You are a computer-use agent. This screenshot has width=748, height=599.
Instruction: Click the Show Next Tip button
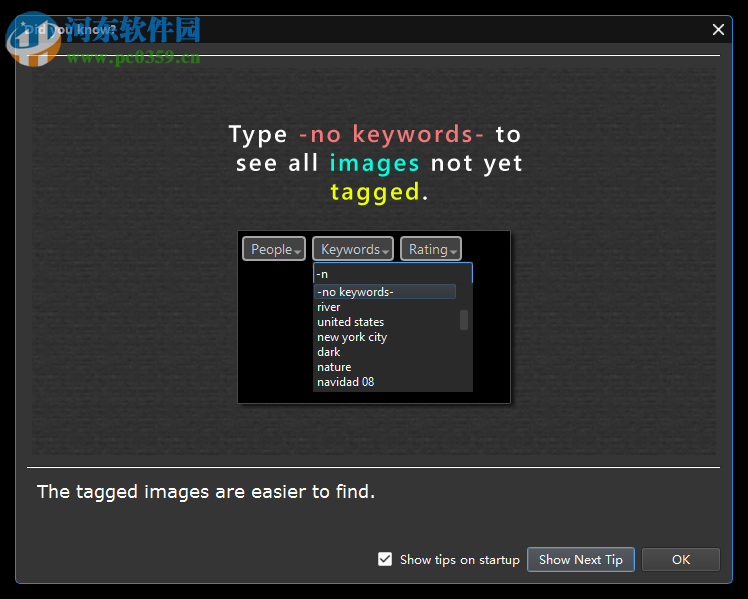[581, 559]
